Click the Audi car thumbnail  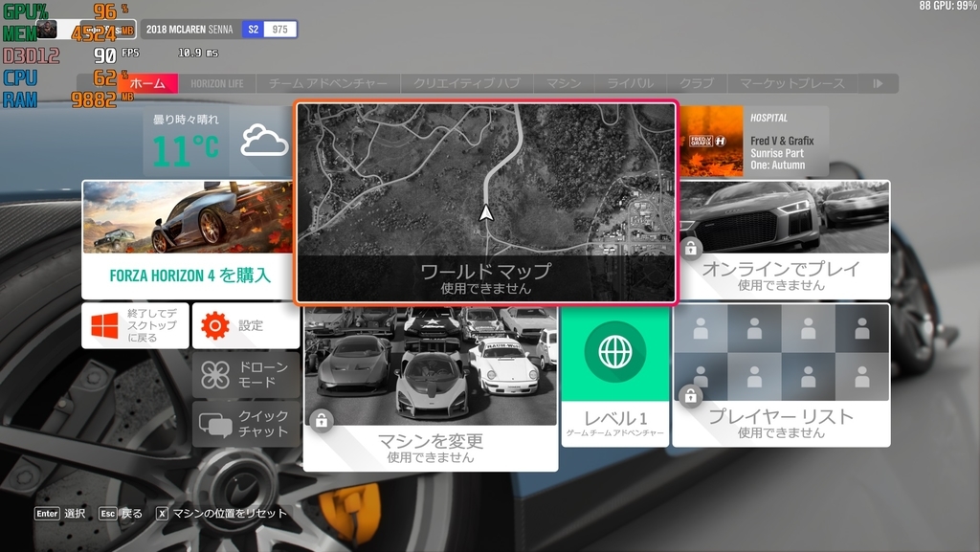[785, 216]
